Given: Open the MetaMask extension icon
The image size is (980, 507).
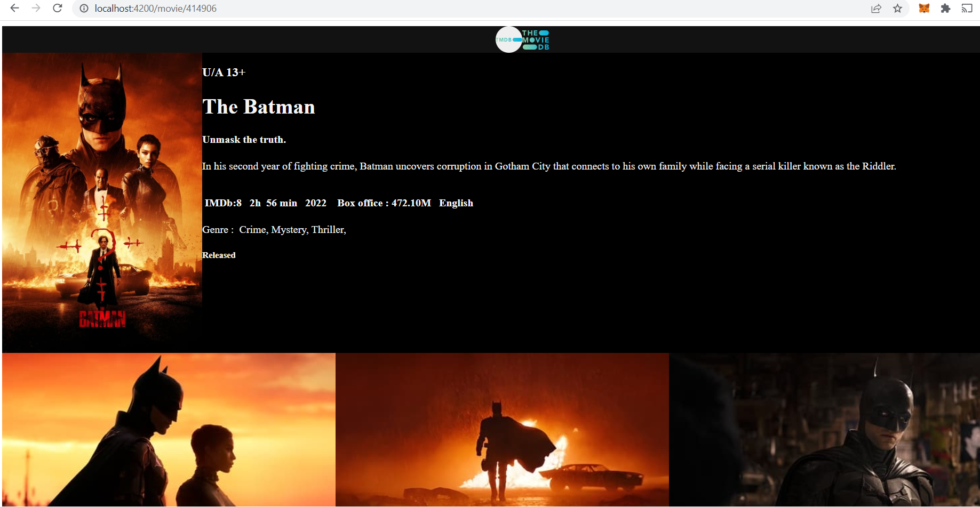Looking at the screenshot, I should tap(924, 9).
